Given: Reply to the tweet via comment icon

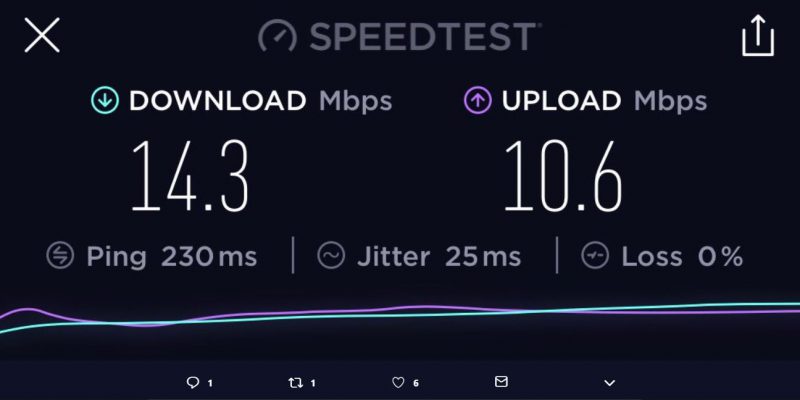Looking at the screenshot, I should point(193,382).
